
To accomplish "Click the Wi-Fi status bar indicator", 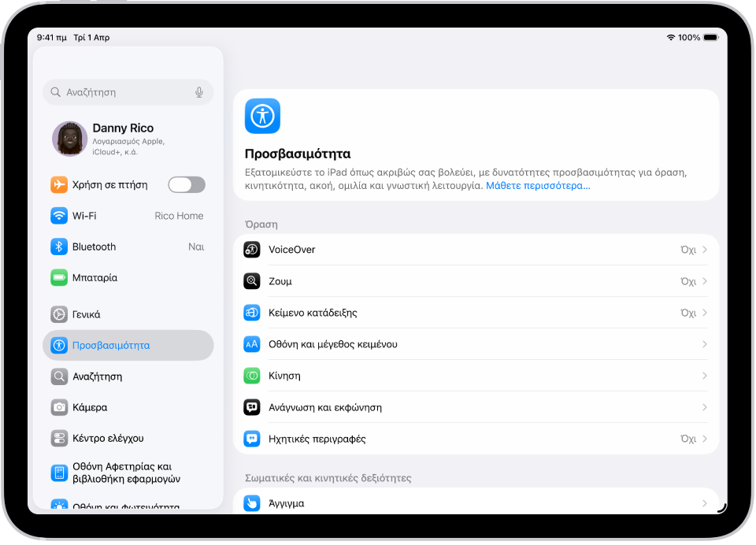I will tap(671, 37).
